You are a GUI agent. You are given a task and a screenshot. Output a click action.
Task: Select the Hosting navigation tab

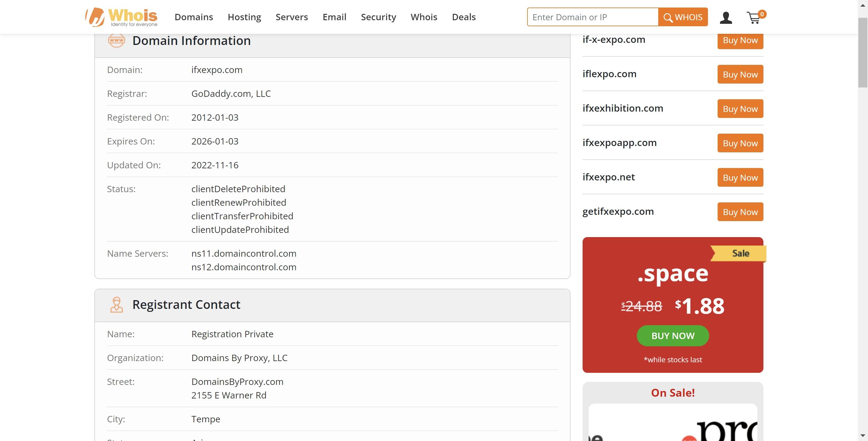click(244, 17)
